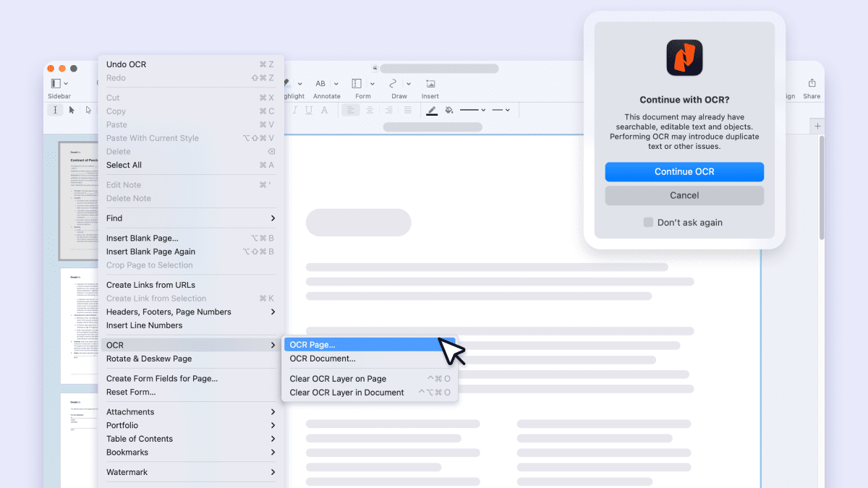Select OCR Page in the submenu
868x488 pixels.
pyautogui.click(x=370, y=345)
